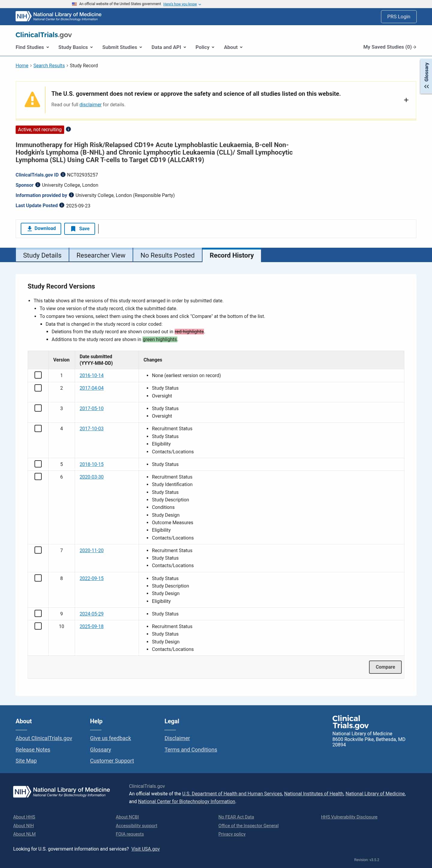
Task: Click the info icon next to ClinicalTrials.gov ID
Action: coord(63,174)
